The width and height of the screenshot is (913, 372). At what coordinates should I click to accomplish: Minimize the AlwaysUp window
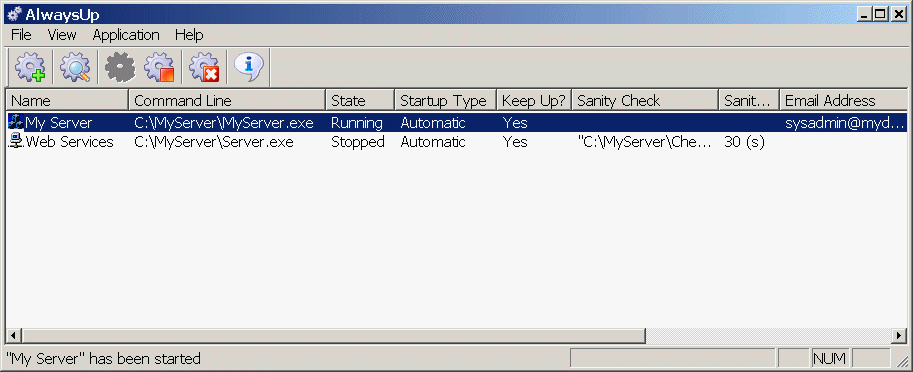(863, 15)
